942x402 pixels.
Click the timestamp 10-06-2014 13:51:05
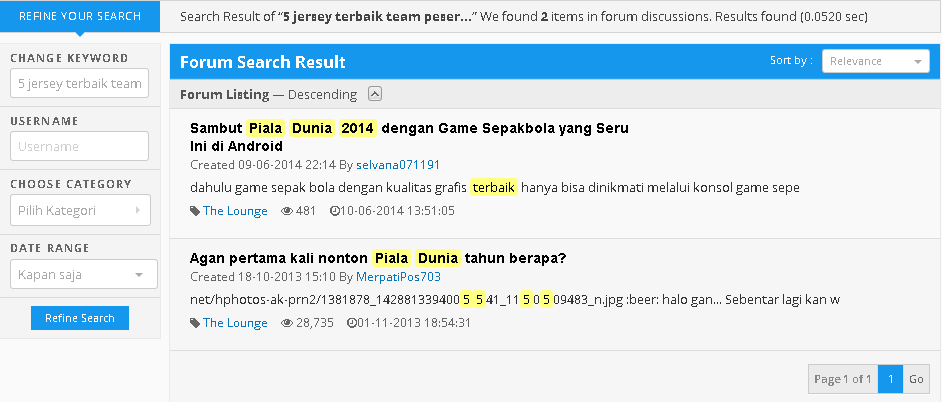397,211
